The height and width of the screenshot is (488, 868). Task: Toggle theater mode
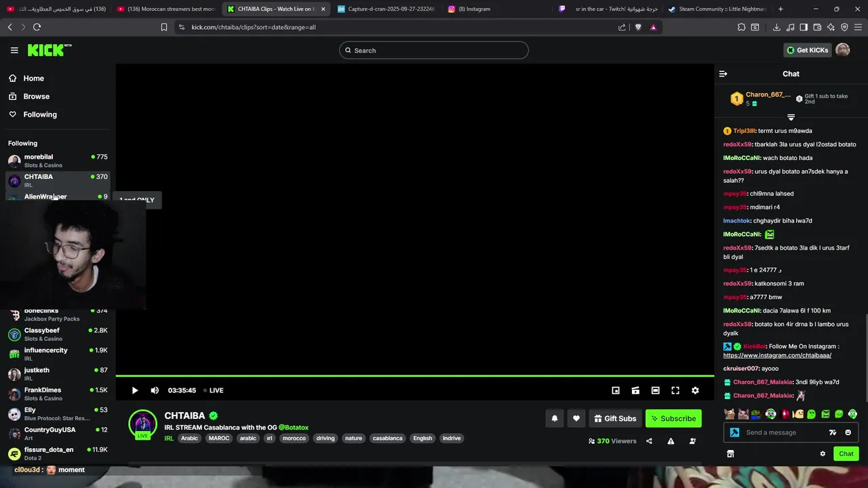click(x=655, y=390)
